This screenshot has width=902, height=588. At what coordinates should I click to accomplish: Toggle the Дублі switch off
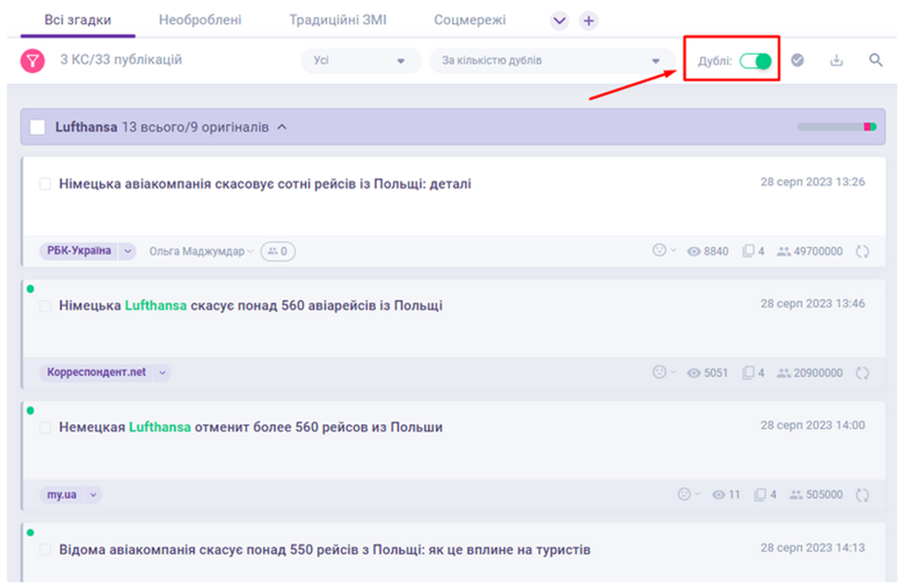point(756,61)
